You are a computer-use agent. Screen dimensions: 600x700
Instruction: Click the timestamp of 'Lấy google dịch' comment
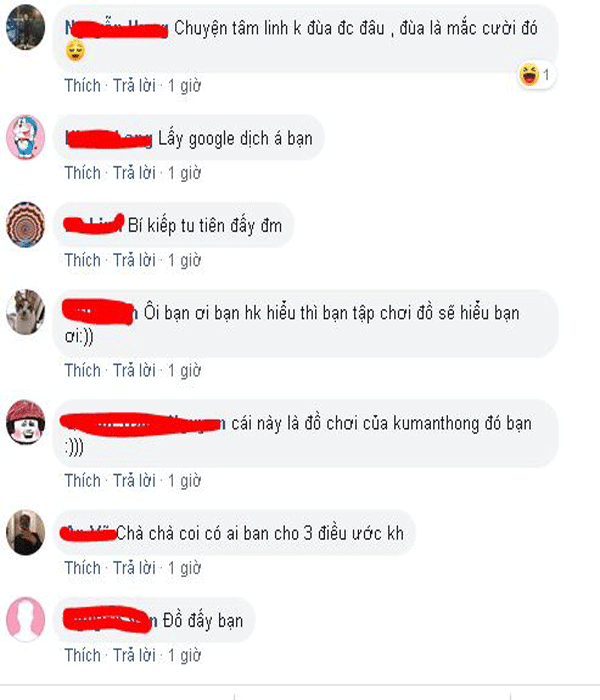pos(184,173)
